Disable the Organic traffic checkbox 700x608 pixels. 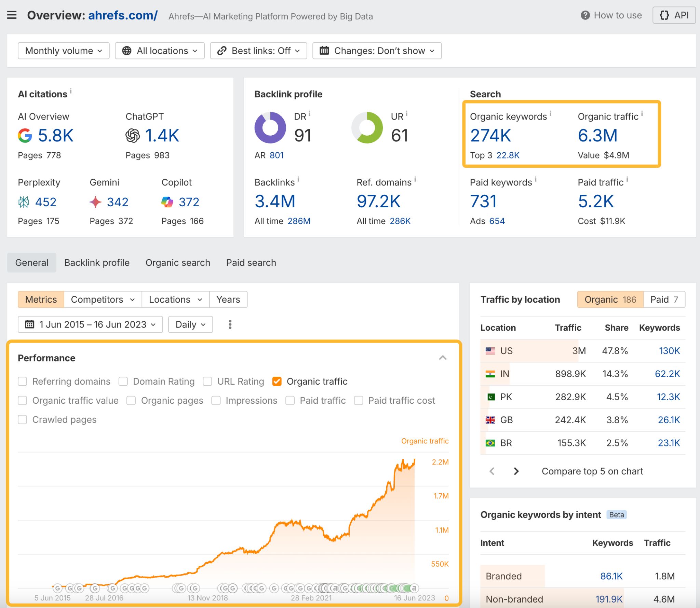pos(277,381)
